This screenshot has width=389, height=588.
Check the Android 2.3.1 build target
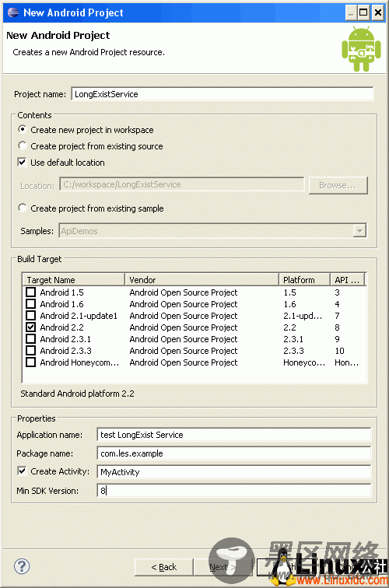[31, 338]
